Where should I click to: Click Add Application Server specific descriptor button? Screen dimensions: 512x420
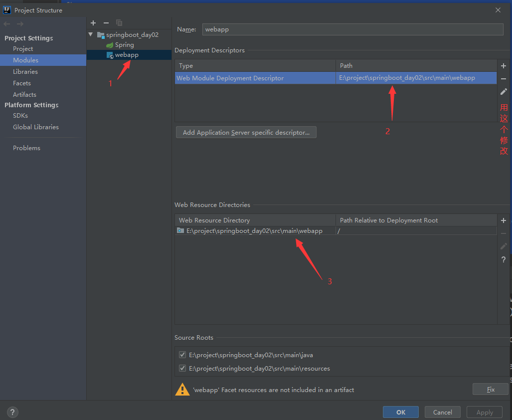[246, 132]
